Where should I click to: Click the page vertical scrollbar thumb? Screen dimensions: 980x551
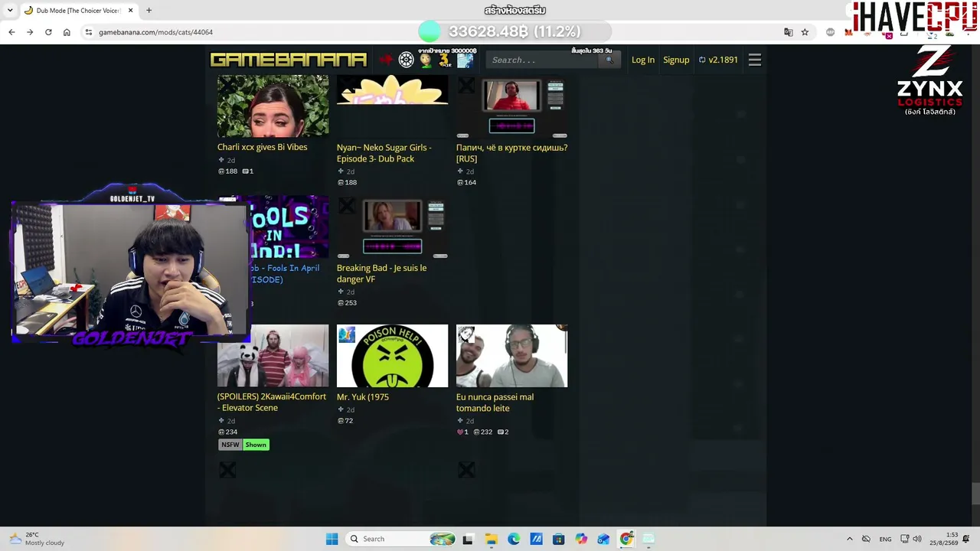(x=975, y=494)
